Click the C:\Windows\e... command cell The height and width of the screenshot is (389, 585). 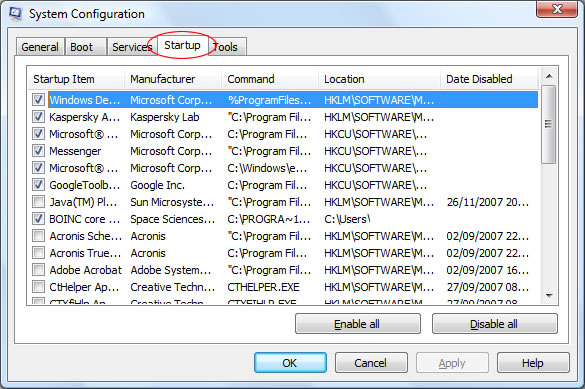click(267, 168)
